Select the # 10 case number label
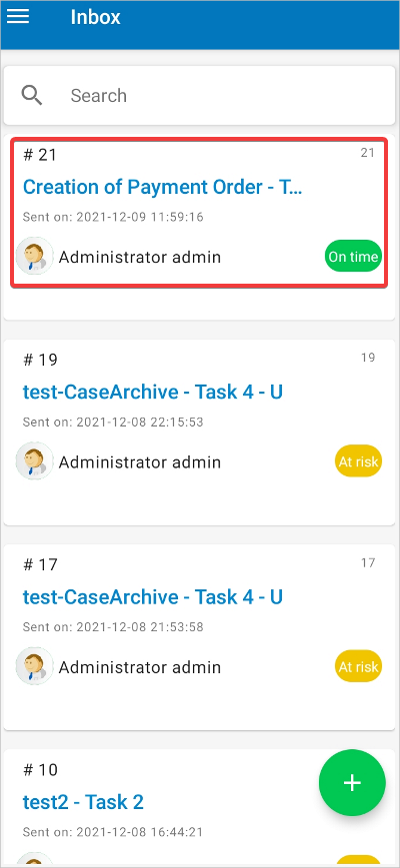Image resolution: width=400 pixels, height=868 pixels. [x=40, y=769]
